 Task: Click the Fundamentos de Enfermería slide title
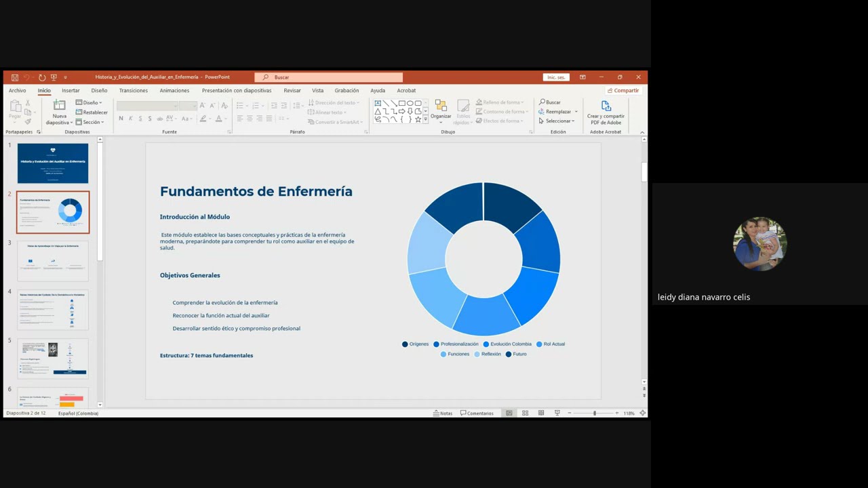point(256,191)
